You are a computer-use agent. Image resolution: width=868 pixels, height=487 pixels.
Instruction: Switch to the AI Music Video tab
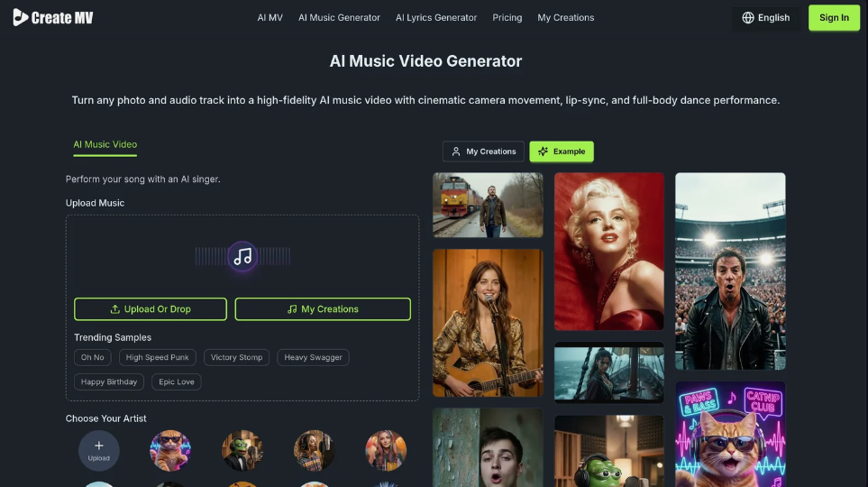click(x=105, y=144)
